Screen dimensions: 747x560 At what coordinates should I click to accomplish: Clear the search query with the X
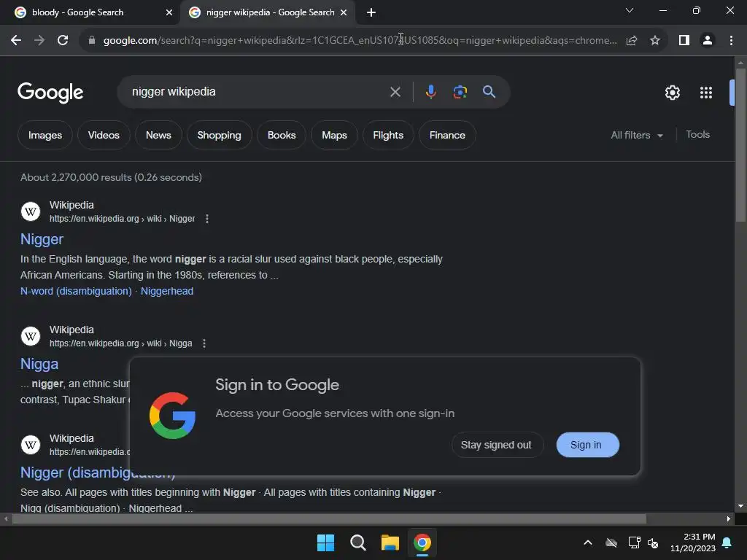click(x=395, y=92)
